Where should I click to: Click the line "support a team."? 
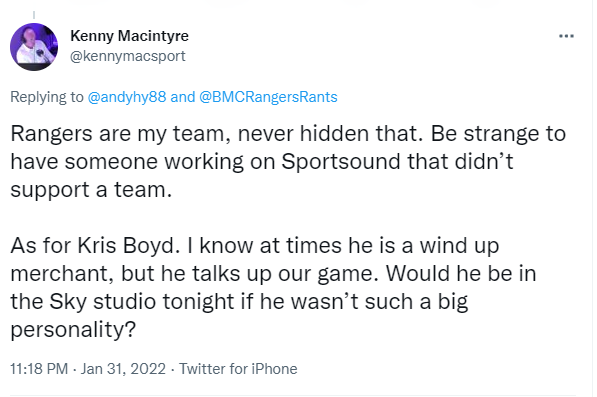tap(91, 190)
